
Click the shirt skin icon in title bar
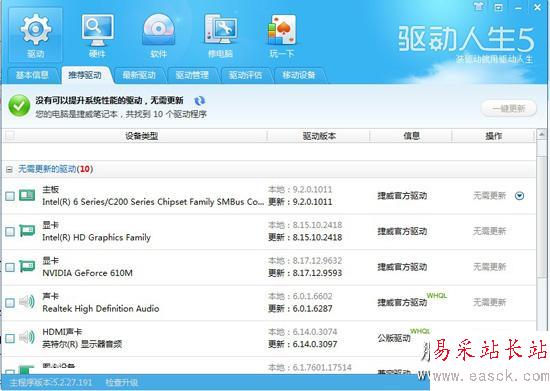tap(479, 7)
